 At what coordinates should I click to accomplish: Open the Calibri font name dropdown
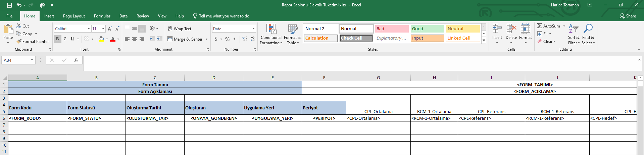[89, 29]
